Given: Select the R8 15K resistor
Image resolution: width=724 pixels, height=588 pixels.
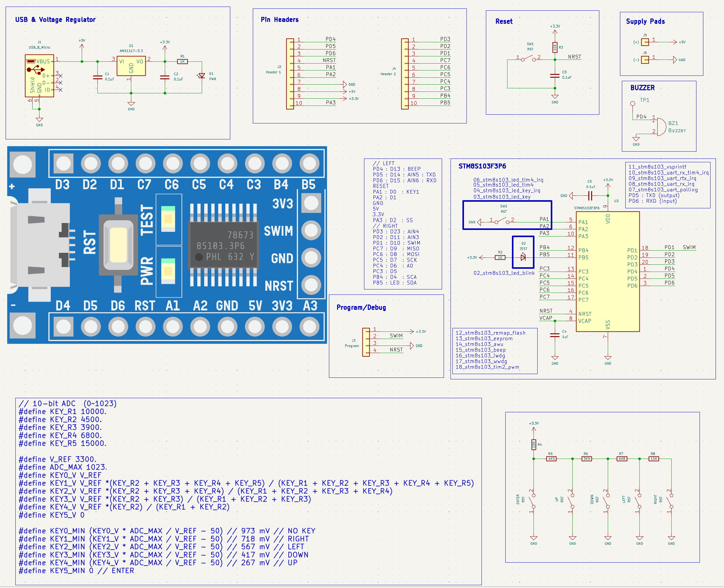Looking at the screenshot, I should [654, 459].
